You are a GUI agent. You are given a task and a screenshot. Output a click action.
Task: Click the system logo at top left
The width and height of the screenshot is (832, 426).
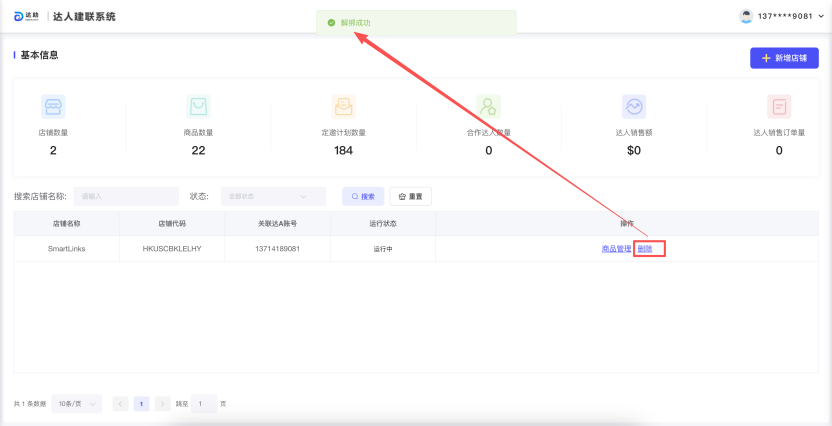pyautogui.click(x=26, y=16)
